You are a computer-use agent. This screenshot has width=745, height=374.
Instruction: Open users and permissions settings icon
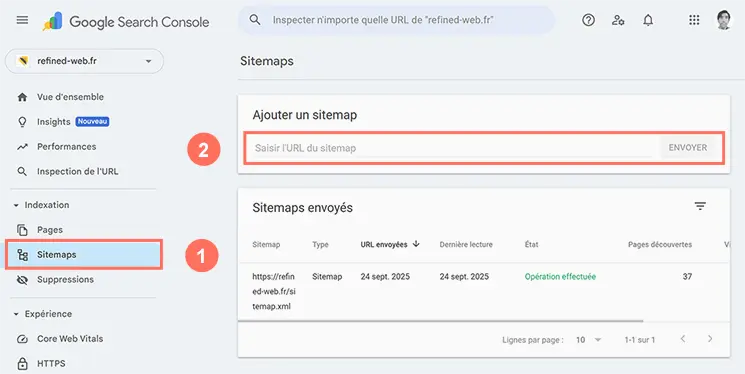[x=618, y=20]
